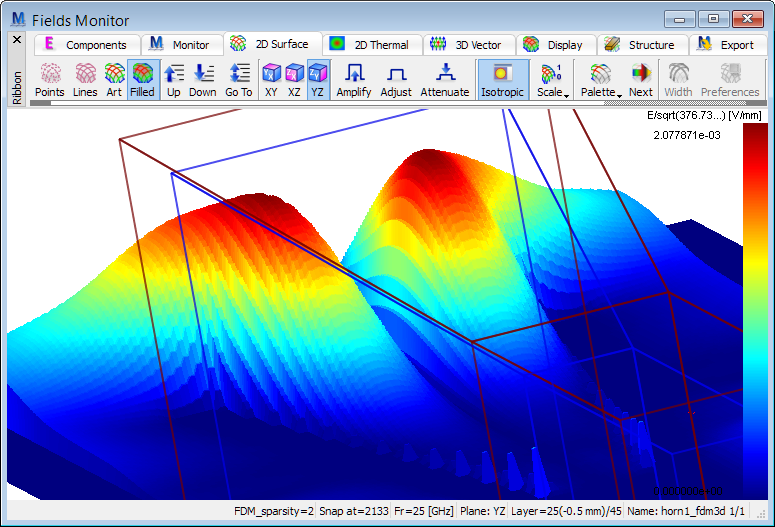The height and width of the screenshot is (527, 775).
Task: Choose the Art rendering icon
Action: (x=114, y=79)
